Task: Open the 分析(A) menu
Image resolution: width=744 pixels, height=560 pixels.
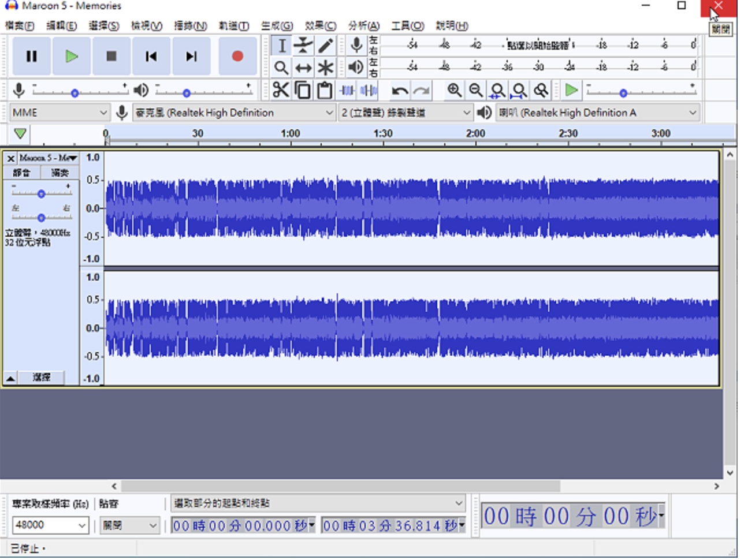Action: [x=364, y=26]
